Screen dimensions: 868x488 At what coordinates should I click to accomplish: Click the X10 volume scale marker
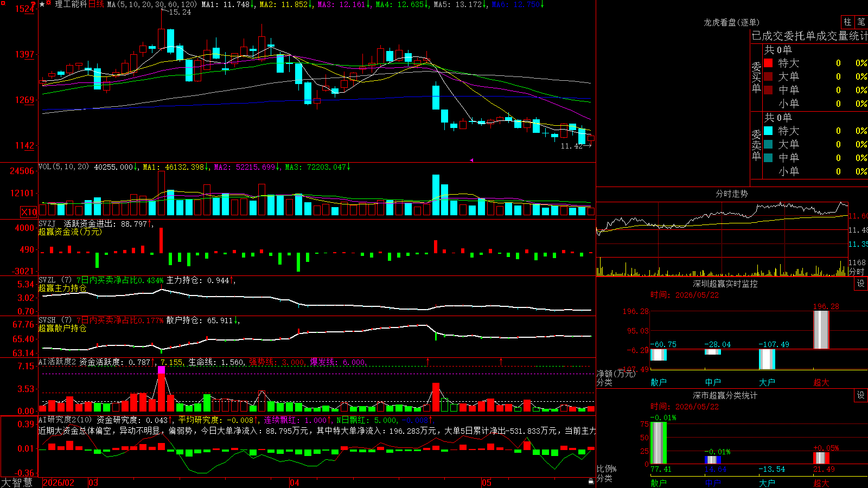pyautogui.click(x=29, y=212)
